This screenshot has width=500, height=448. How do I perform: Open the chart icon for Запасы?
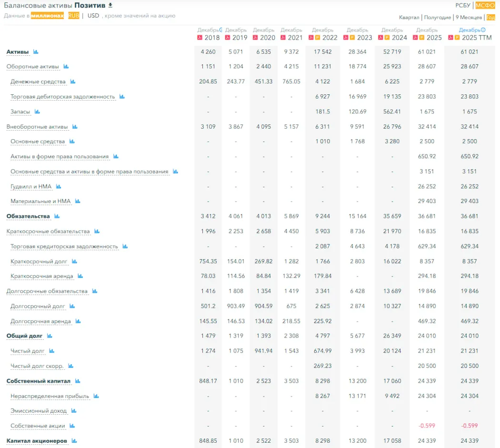37,112
